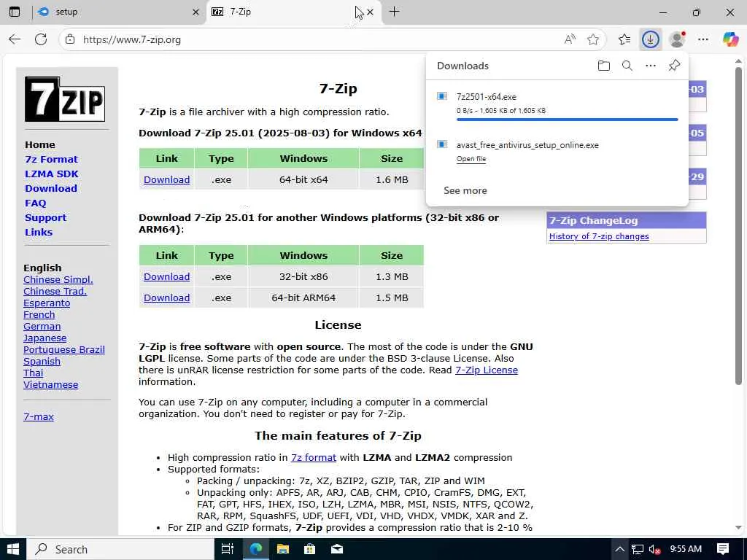Add page to favorites star icon
Viewport: 747px width, 560px height.
pos(593,39)
